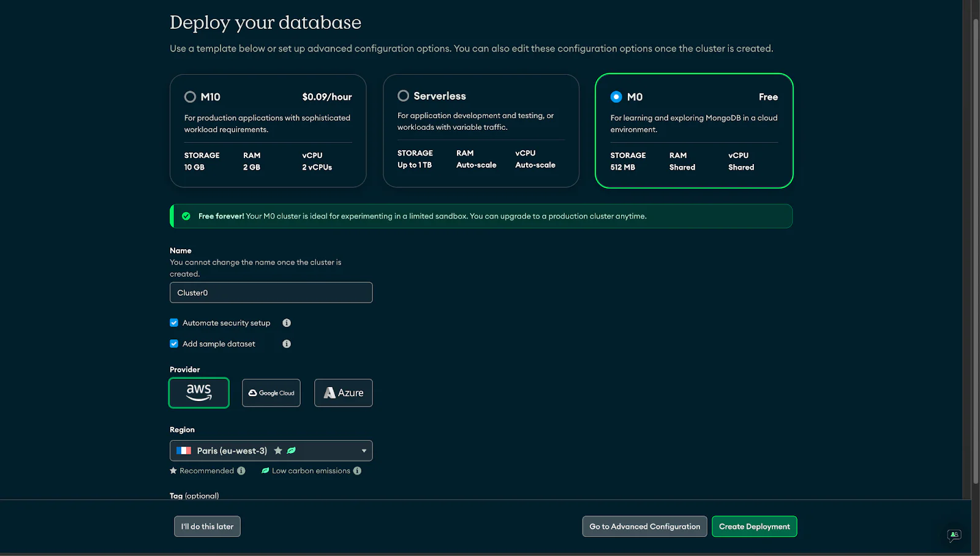
Task: Click the Recommended star legend icon
Action: [173, 471]
